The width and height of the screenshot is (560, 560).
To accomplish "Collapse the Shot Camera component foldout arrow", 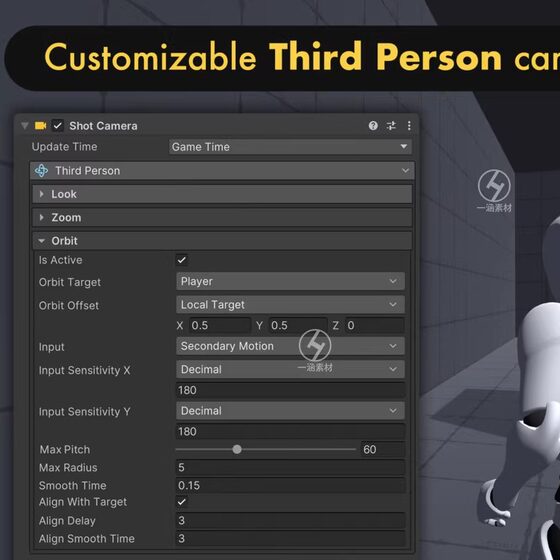I will tap(25, 126).
